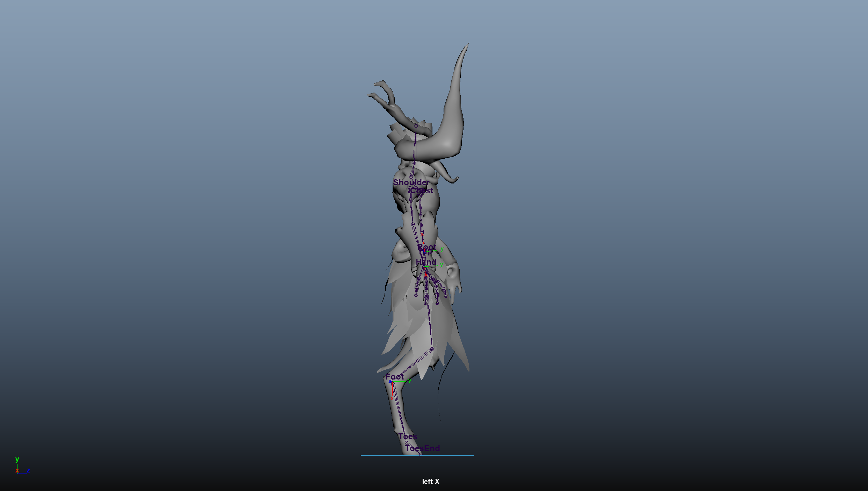Select the Hand joint label
This screenshot has width=868, height=491.
click(x=426, y=262)
